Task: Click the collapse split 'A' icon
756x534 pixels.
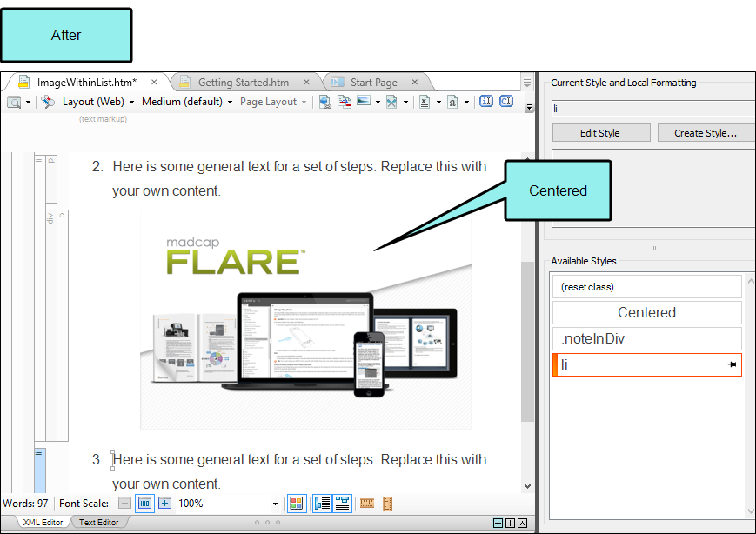Action: click(x=522, y=523)
